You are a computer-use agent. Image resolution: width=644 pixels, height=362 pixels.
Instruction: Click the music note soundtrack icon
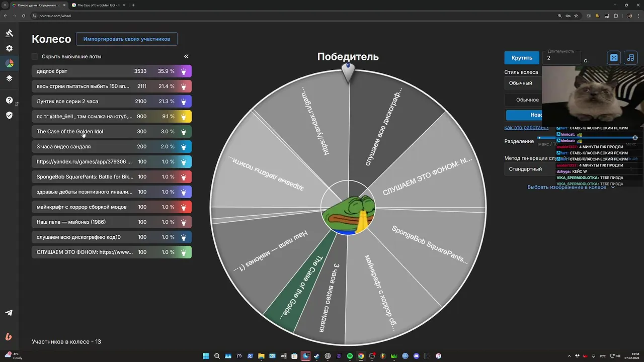630,58
